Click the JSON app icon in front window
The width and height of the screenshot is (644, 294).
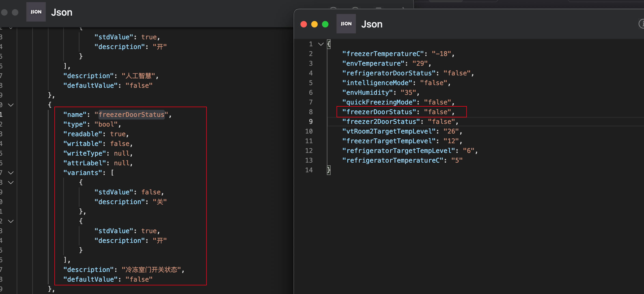[346, 24]
